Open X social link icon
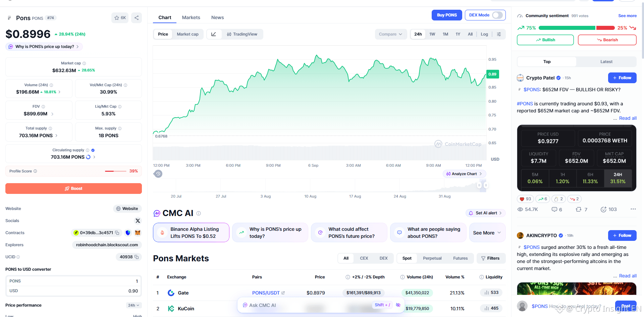 (138, 221)
